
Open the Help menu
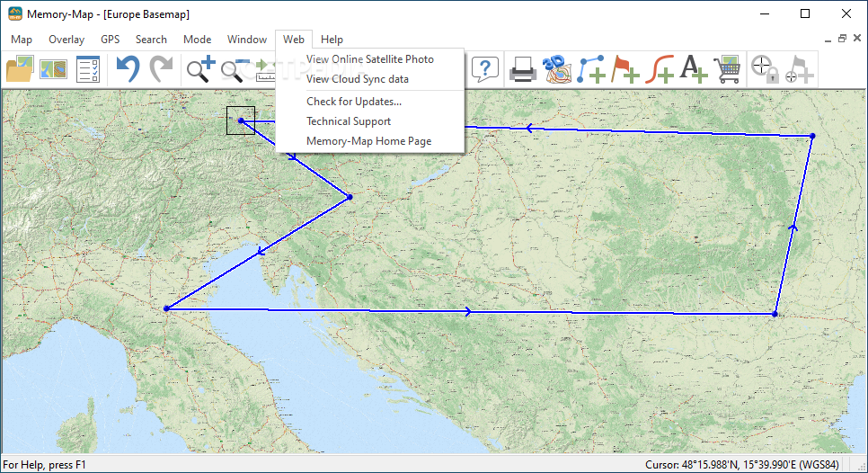(x=332, y=40)
